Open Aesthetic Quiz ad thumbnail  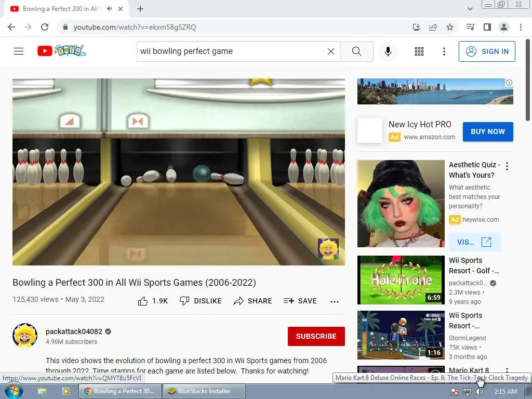[401, 204]
